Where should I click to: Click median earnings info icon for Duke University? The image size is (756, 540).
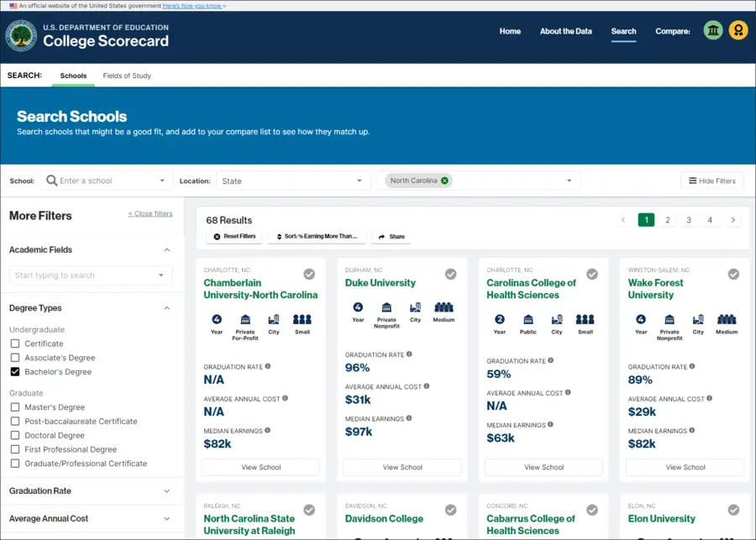[409, 418]
